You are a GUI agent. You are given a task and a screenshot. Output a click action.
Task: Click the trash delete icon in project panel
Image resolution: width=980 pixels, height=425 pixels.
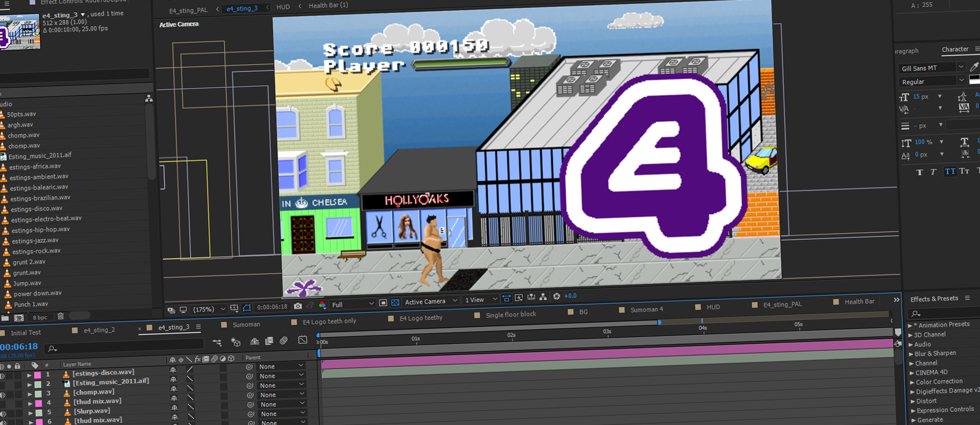(61, 317)
